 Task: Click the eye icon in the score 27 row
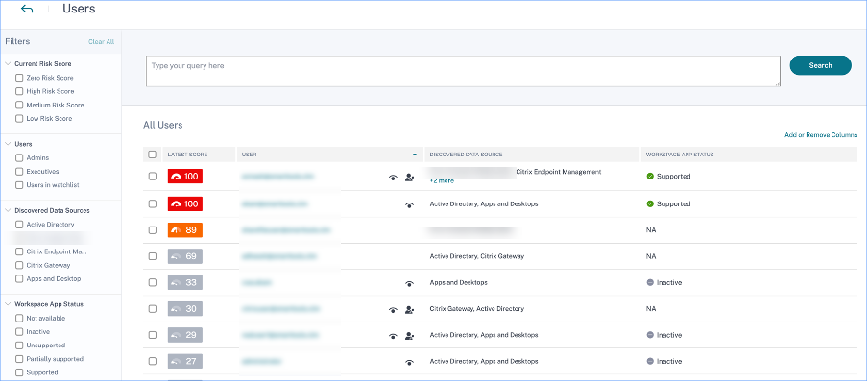click(x=409, y=362)
